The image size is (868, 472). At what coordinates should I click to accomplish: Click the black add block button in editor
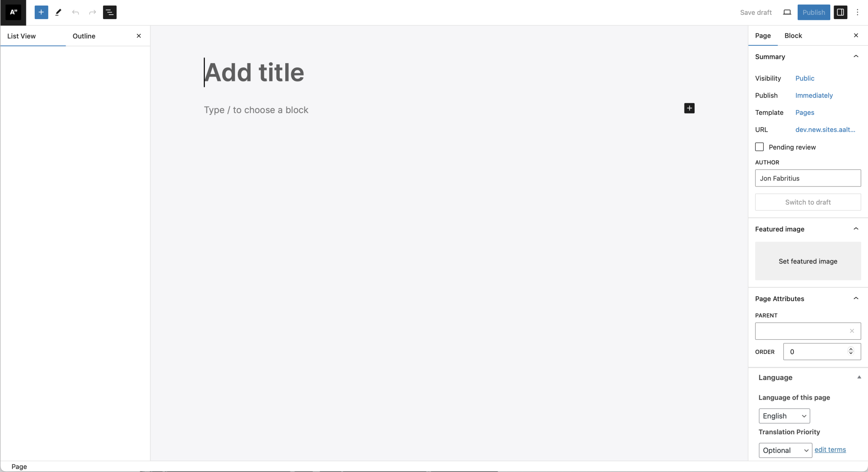690,108
